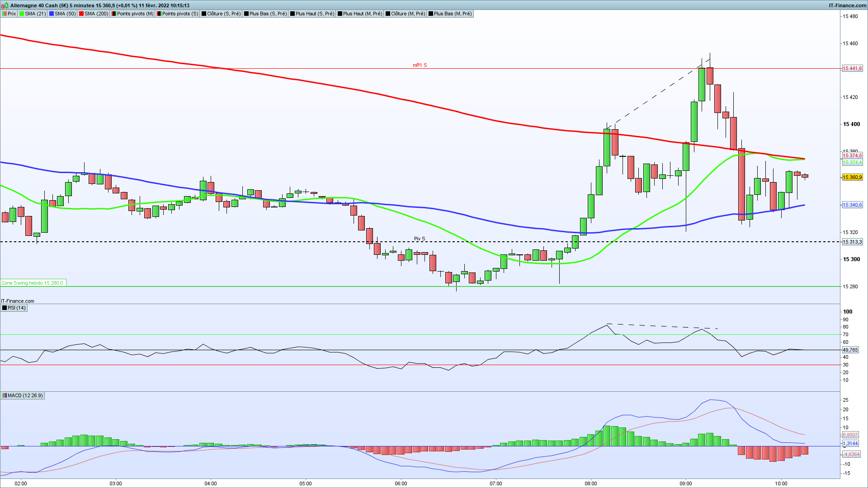Click the Plus Haut (S, Pré) indicator icon
This screenshot has width=868, height=488.
(x=292, y=14)
